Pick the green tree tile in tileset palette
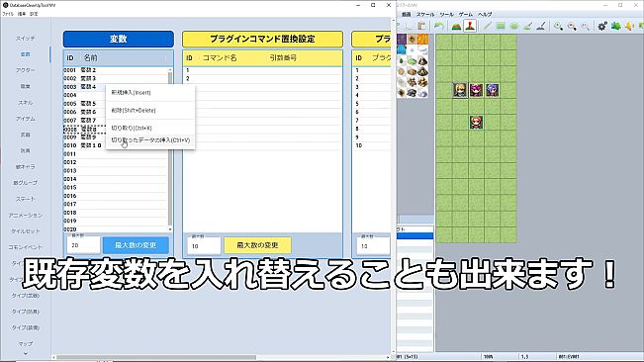 tap(402, 60)
